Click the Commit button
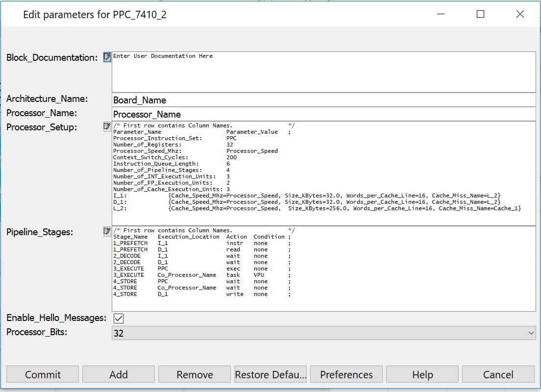The image size is (541, 392). tap(43, 374)
